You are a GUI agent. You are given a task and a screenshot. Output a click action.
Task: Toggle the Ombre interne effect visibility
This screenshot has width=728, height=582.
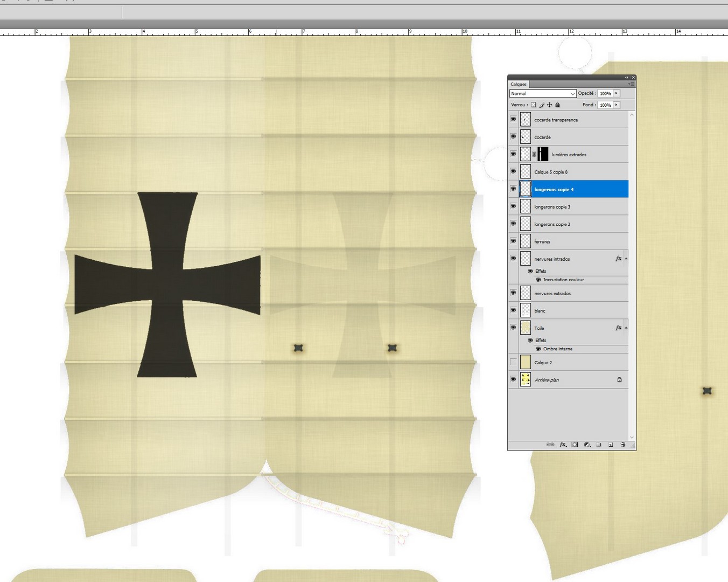(x=538, y=349)
